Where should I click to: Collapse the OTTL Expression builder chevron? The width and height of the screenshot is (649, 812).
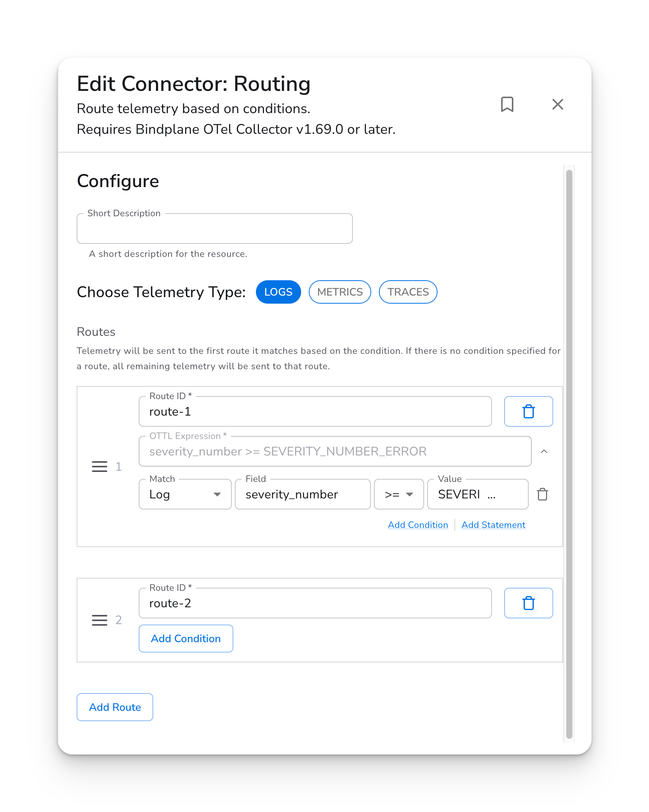(544, 452)
